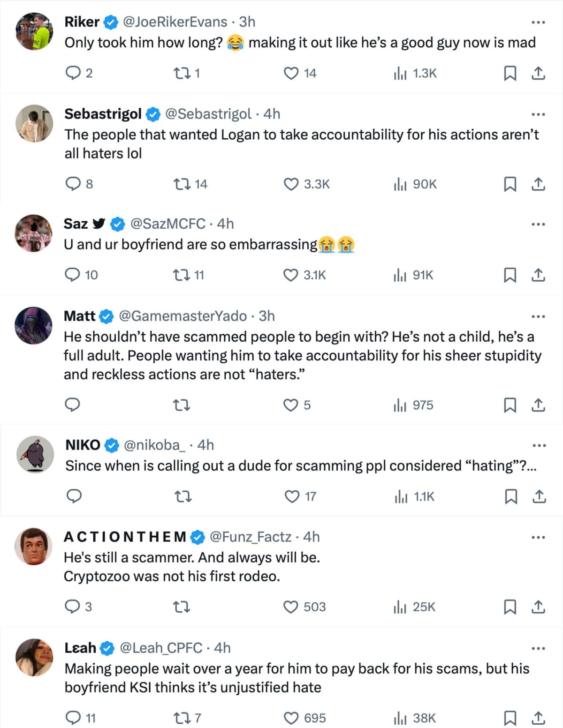The height and width of the screenshot is (728, 563).
Task: Reply to NIKO's tweet
Action: pyautogui.click(x=74, y=496)
